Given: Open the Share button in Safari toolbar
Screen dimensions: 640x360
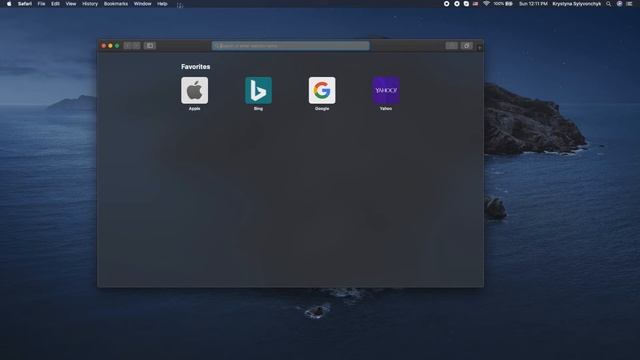Looking at the screenshot, I should (x=451, y=46).
